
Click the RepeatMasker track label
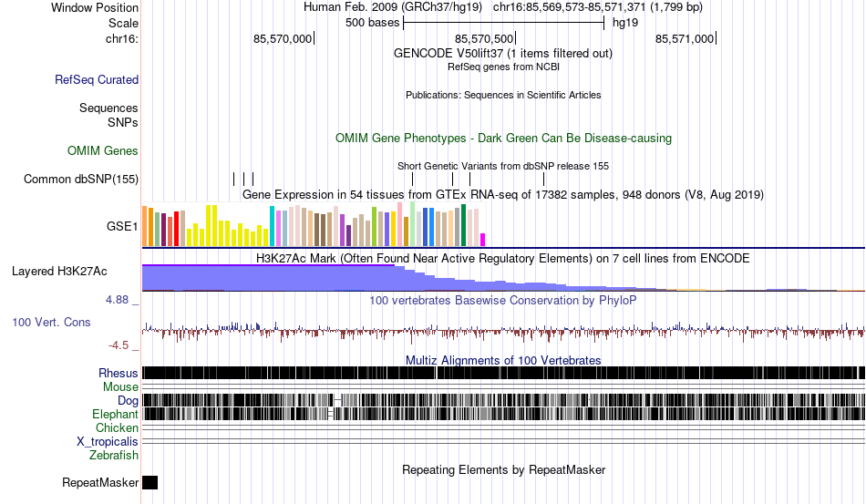click(x=100, y=482)
